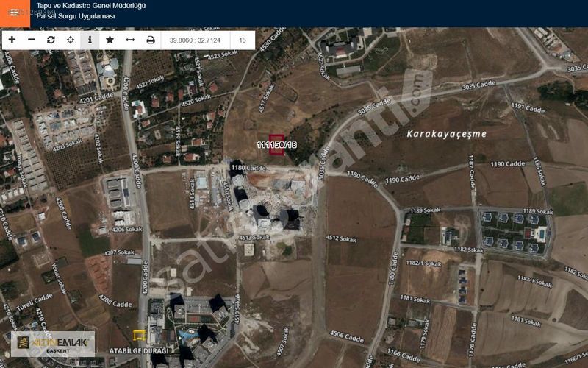Click the Altın Emlak Başkent logo

click(52, 344)
